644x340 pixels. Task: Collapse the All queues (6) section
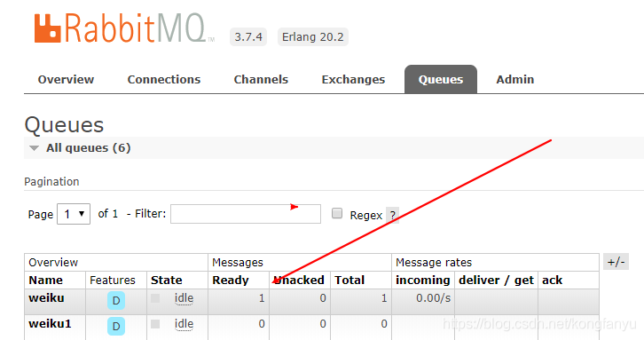pyautogui.click(x=80, y=148)
